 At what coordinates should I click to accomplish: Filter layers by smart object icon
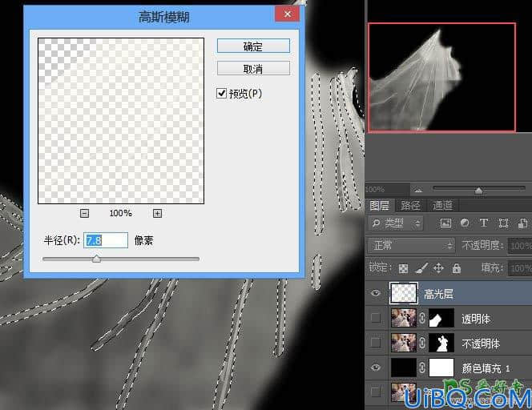click(x=522, y=223)
